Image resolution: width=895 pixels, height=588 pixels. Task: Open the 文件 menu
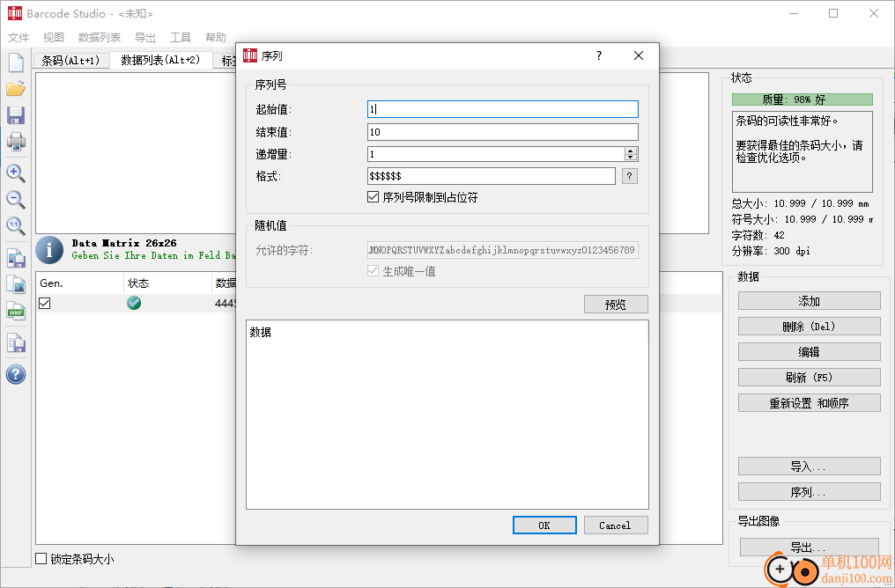click(x=18, y=38)
